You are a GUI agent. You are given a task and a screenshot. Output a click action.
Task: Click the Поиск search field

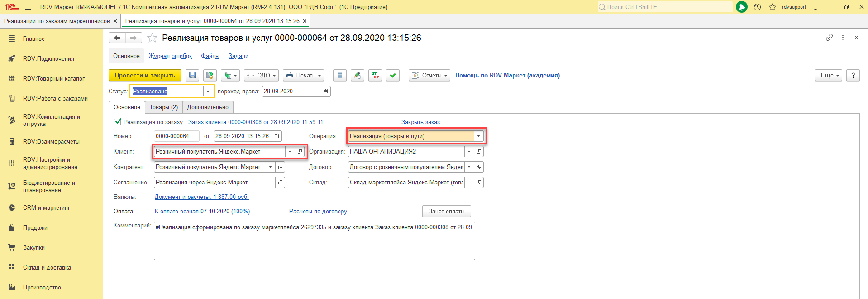(665, 7)
